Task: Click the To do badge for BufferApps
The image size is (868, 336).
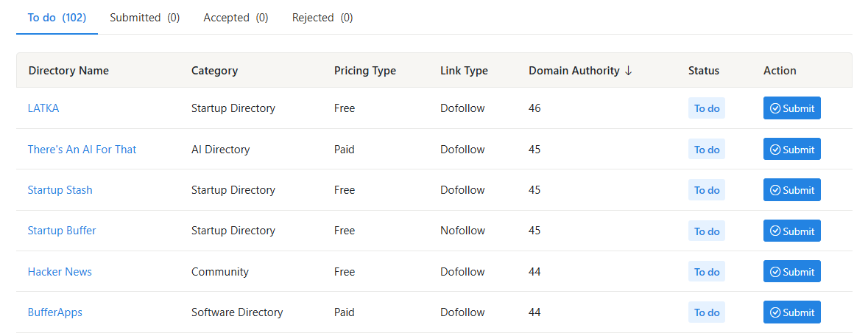Action: click(x=706, y=312)
